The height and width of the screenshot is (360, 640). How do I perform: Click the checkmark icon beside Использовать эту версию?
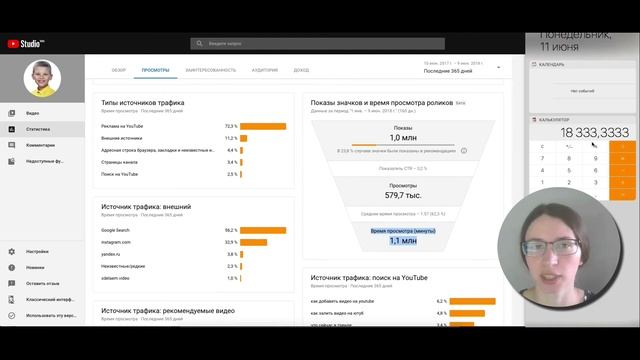click(x=11, y=316)
